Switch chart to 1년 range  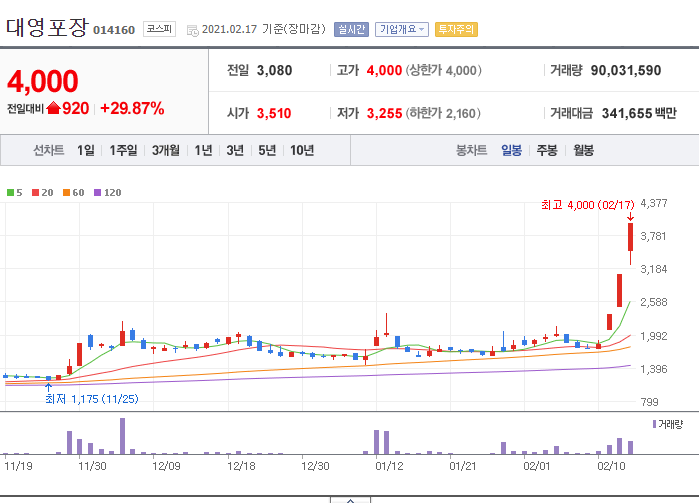203,150
